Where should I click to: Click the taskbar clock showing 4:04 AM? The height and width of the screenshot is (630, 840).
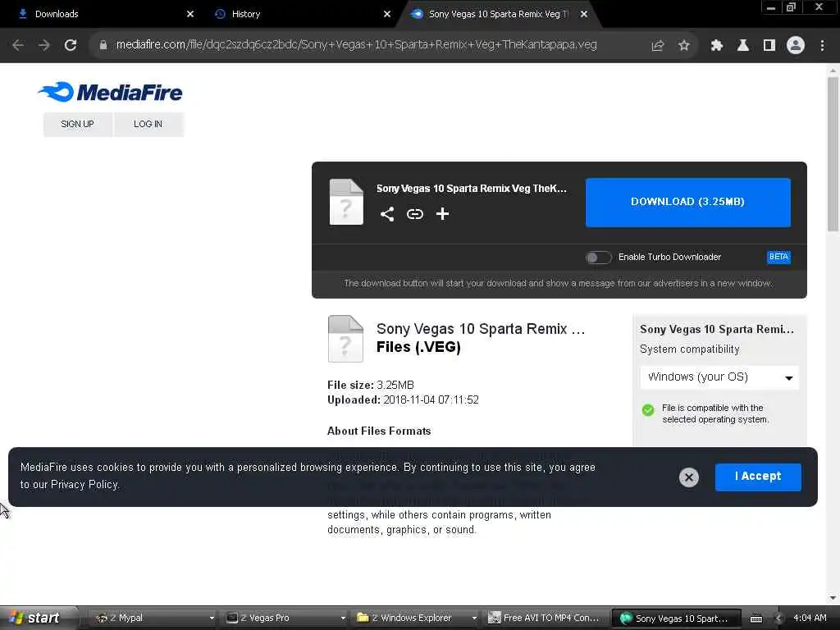(810, 619)
